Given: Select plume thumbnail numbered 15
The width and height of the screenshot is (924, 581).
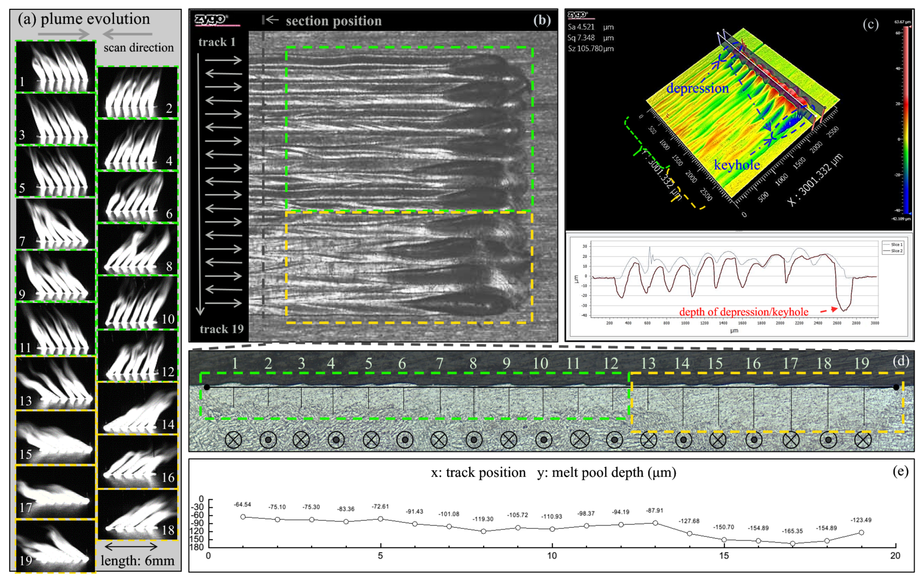Looking at the screenshot, I should point(56,437).
